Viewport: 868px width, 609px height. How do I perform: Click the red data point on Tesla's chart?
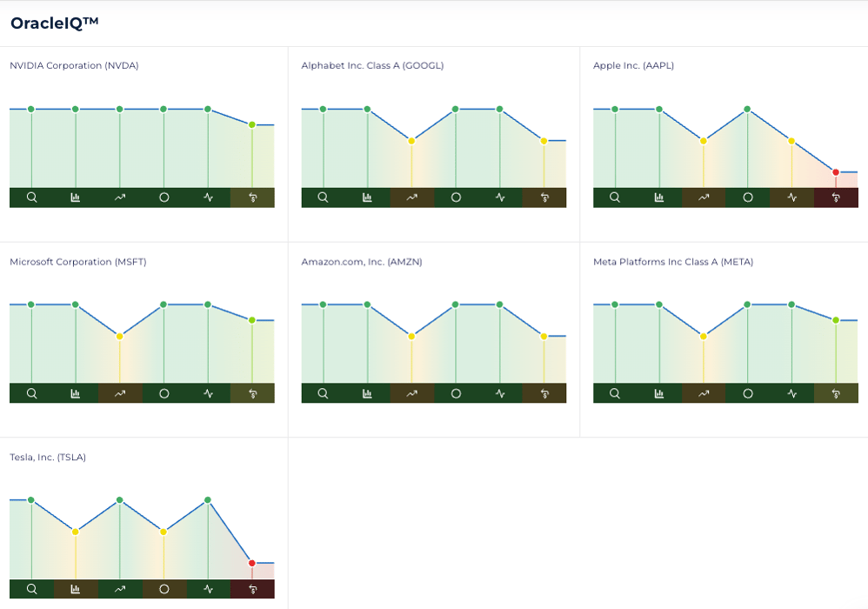pyautogui.click(x=252, y=563)
